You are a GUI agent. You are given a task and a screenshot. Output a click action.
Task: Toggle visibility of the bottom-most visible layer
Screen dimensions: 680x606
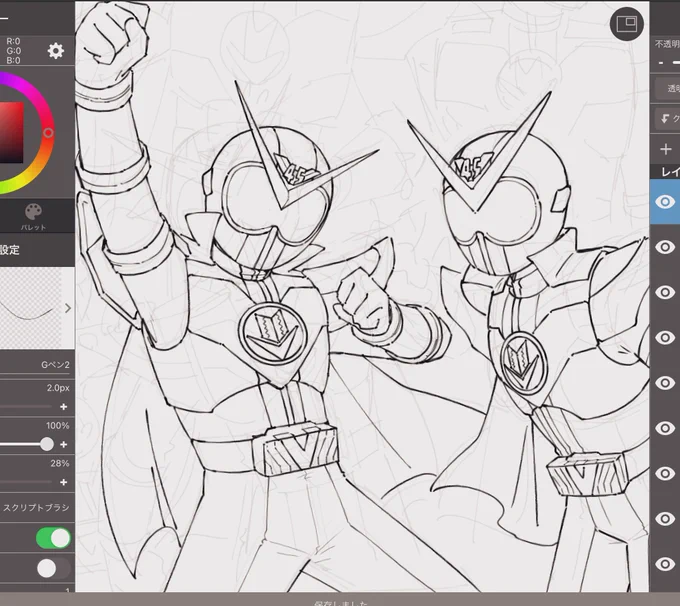point(665,564)
